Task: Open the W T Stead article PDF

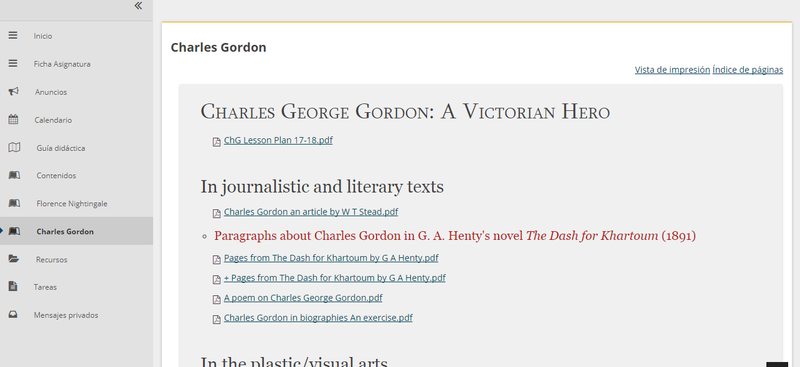Action: point(311,212)
